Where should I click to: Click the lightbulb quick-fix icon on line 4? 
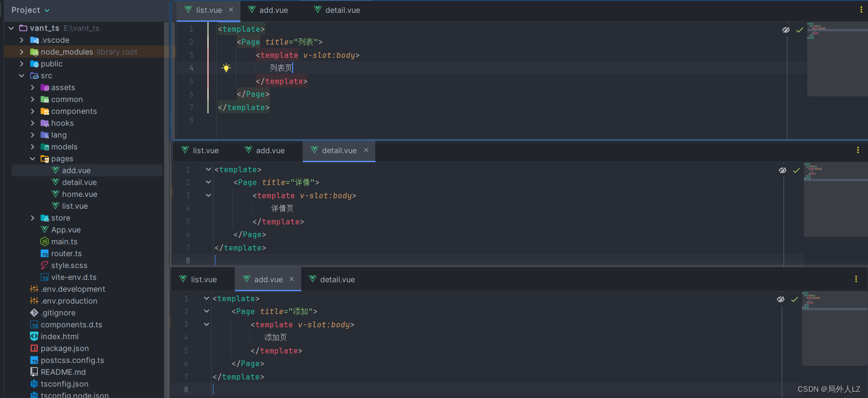pos(226,68)
